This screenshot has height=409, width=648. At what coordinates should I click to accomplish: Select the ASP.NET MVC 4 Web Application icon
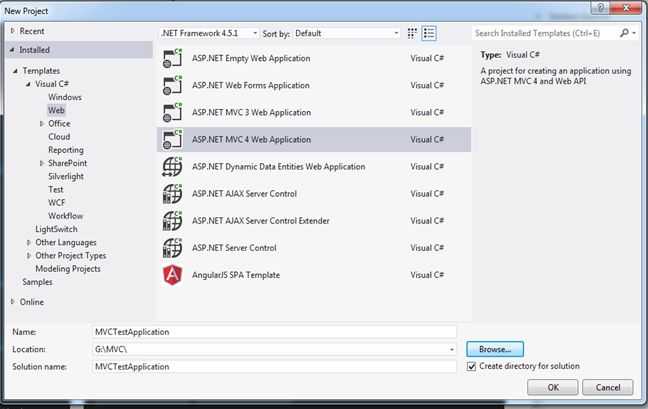(x=172, y=140)
